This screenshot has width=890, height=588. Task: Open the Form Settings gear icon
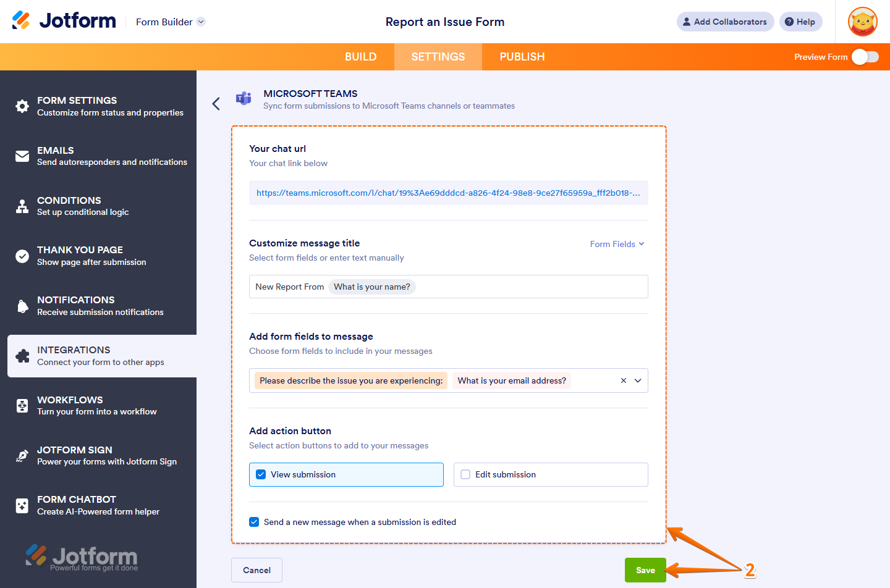[x=22, y=106]
